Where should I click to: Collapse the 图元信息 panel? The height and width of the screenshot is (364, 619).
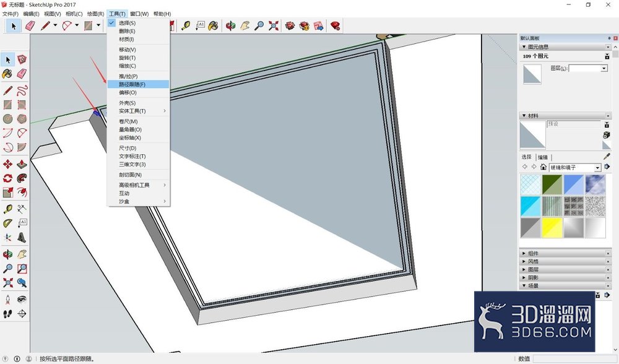pos(524,46)
